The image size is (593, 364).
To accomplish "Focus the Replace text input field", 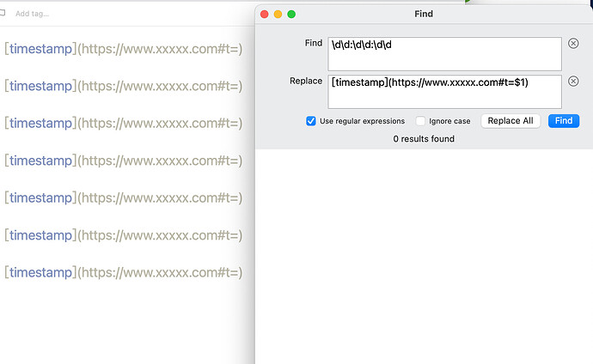I will [445, 92].
